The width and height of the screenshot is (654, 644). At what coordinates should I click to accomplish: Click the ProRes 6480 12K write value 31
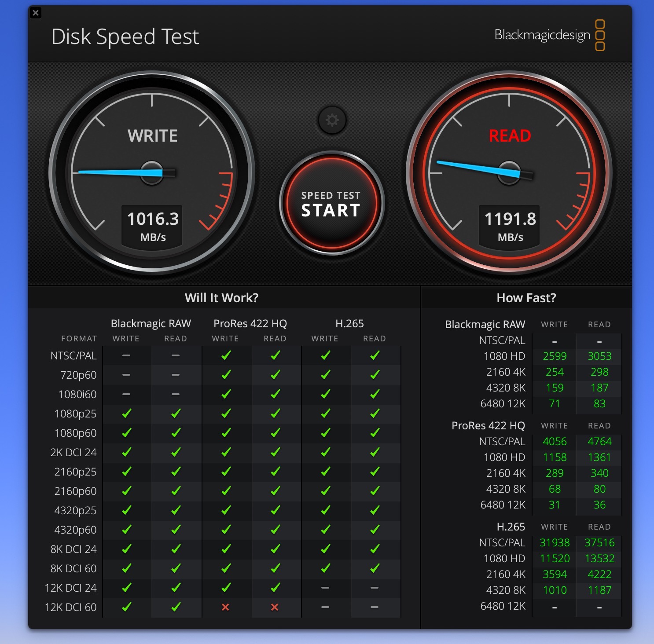pyautogui.click(x=555, y=505)
